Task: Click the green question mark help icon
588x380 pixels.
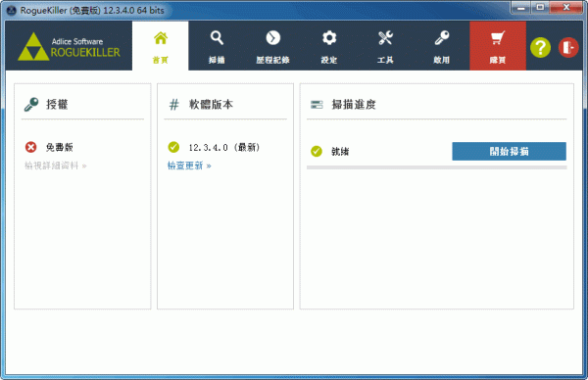Action: pyautogui.click(x=540, y=48)
